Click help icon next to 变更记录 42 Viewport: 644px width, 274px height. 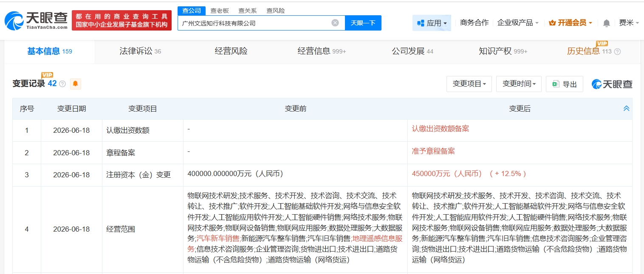click(62, 84)
